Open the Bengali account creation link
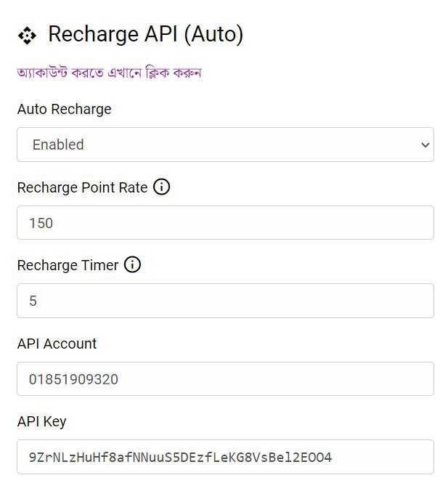Image resolution: width=448 pixels, height=491 pixels. (109, 73)
